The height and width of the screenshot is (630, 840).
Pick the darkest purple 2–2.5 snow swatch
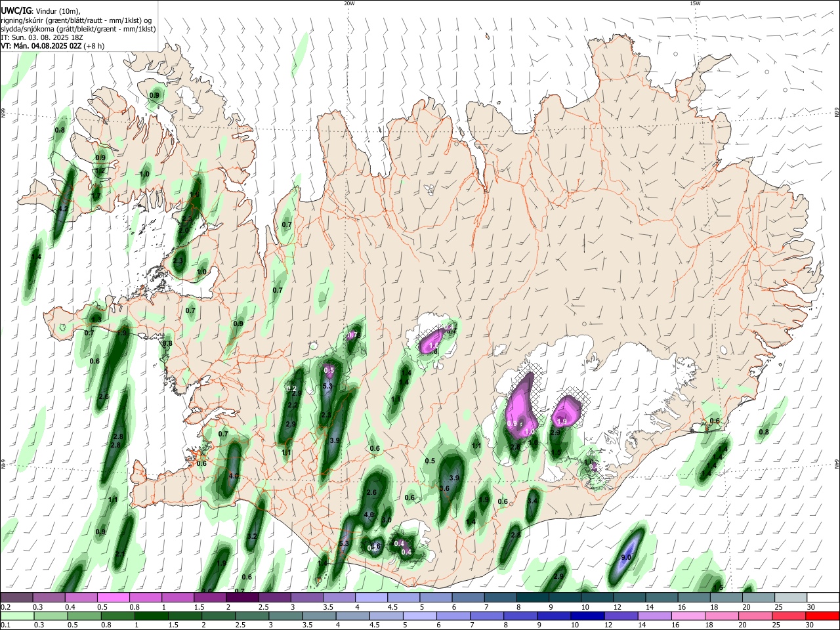242,597
